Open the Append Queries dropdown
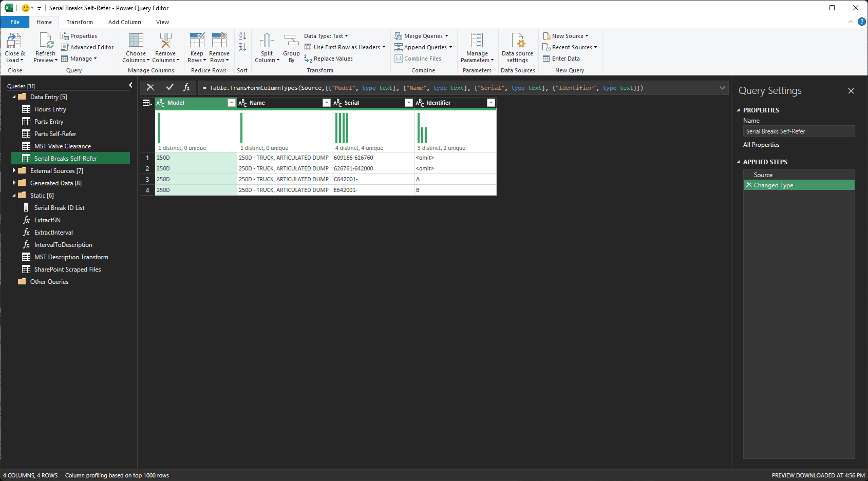 click(423, 47)
